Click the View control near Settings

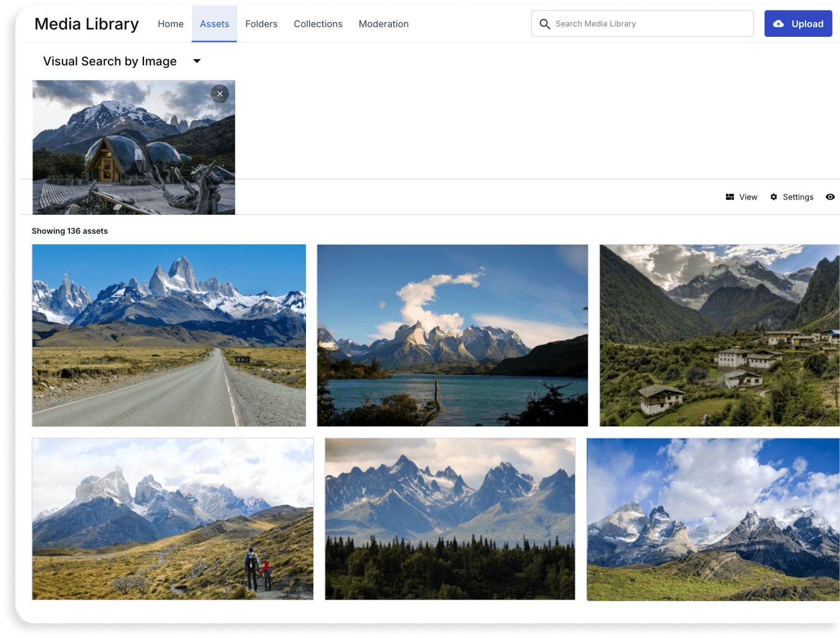(742, 196)
